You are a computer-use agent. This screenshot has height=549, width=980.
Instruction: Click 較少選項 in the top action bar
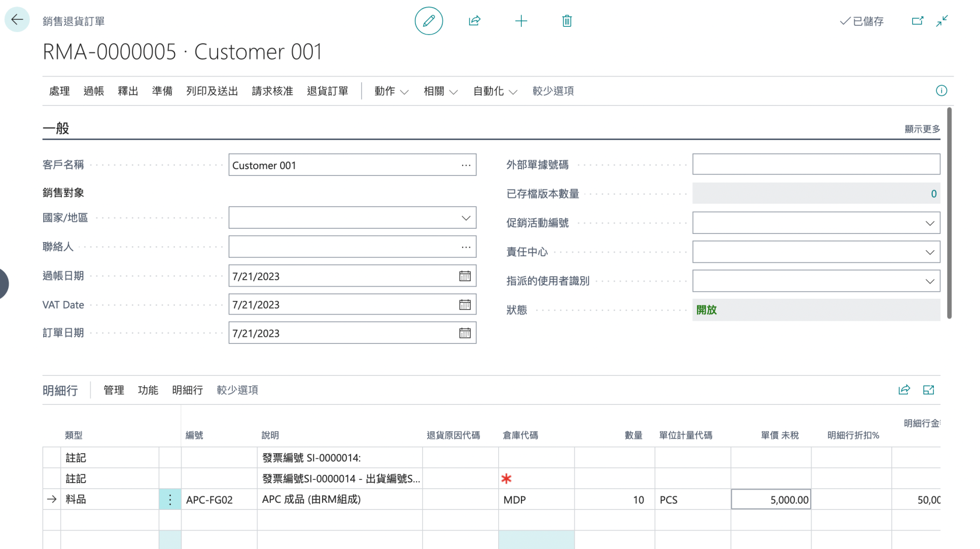pos(553,91)
